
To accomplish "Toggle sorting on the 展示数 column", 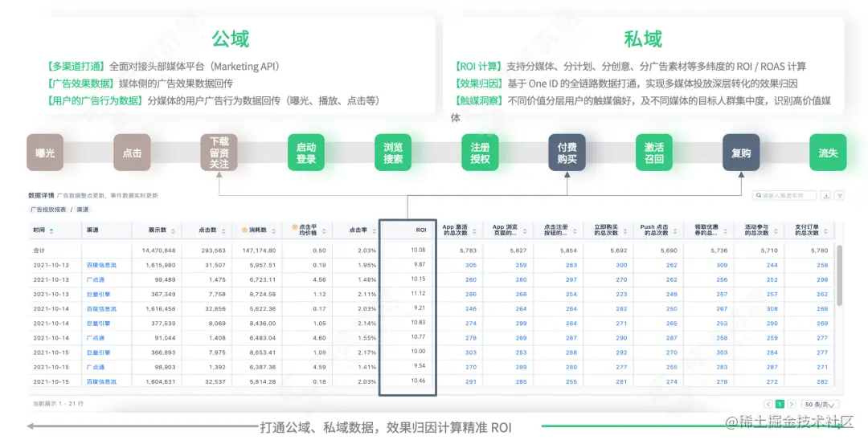I will point(174,230).
